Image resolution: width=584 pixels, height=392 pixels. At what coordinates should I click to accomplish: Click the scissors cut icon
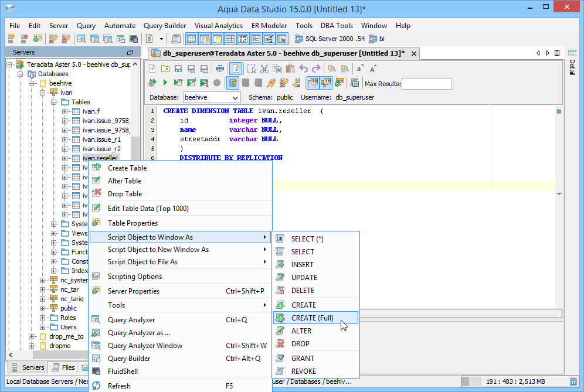(x=264, y=69)
